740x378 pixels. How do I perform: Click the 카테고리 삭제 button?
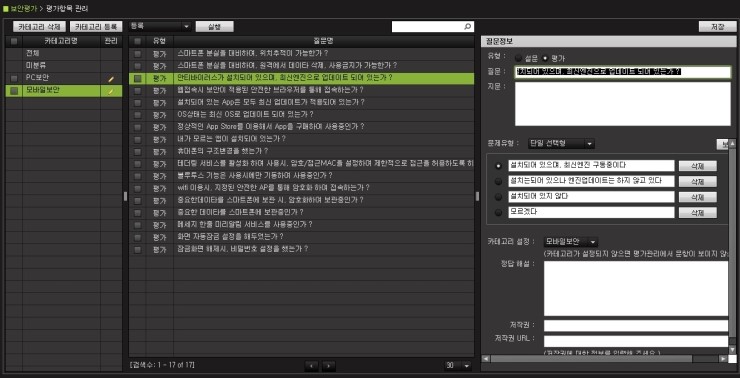(40, 26)
